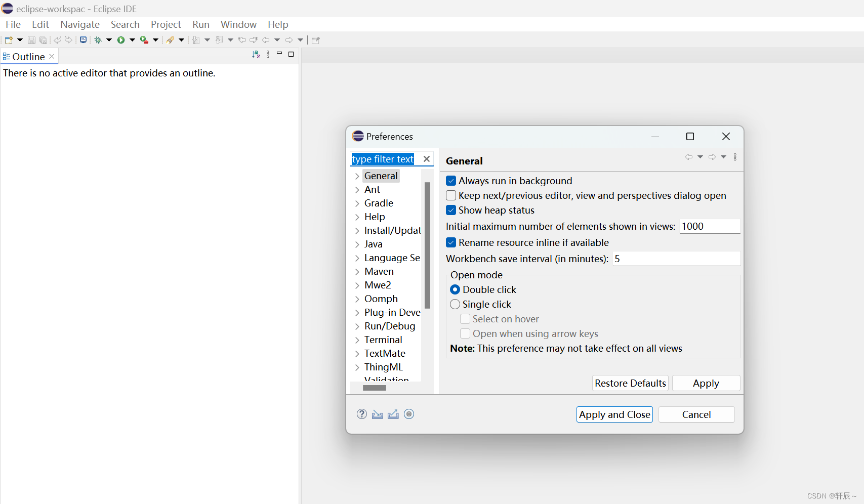The width and height of the screenshot is (864, 504).
Task: Uncheck Rename resource inline if available
Action: 451,242
